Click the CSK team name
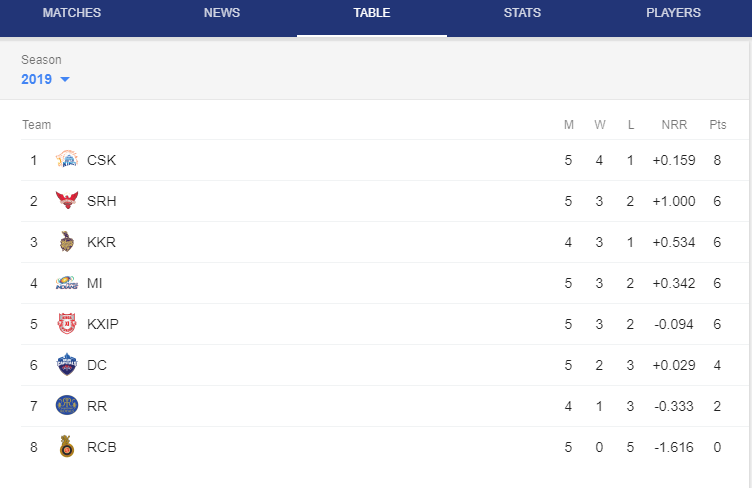The height and width of the screenshot is (488, 752). (x=101, y=160)
